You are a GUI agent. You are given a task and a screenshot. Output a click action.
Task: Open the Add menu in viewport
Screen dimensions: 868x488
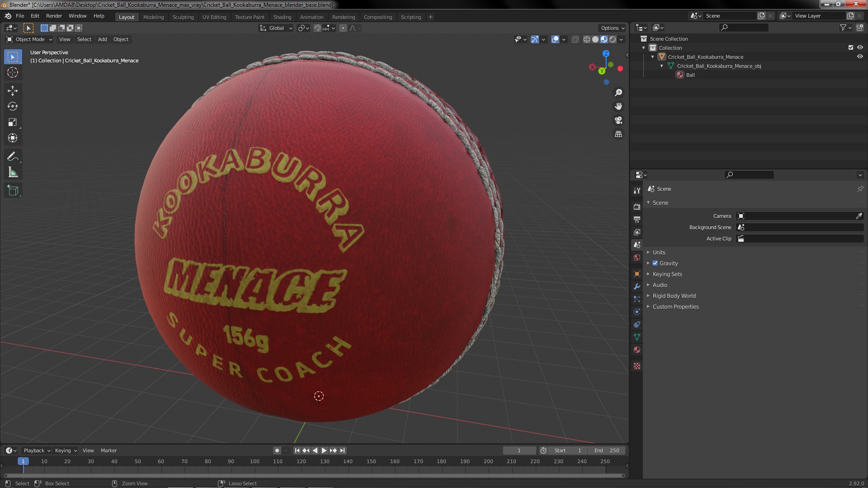pyautogui.click(x=103, y=39)
